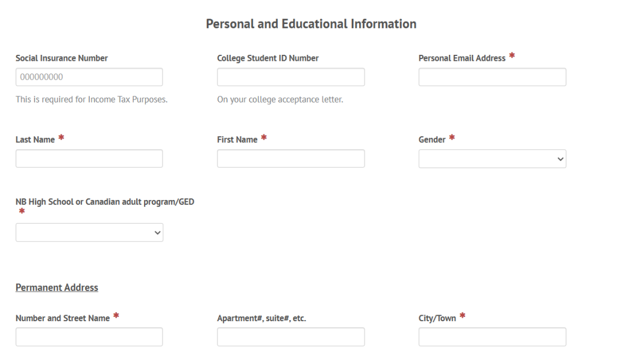
Task: Click the Permanent Address underlined heading
Action: 57,287
